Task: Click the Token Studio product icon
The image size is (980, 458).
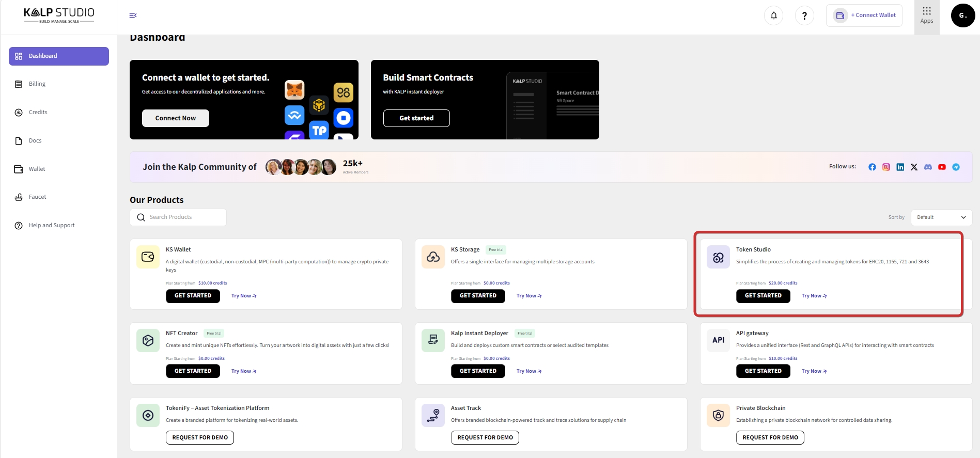Action: [718, 257]
